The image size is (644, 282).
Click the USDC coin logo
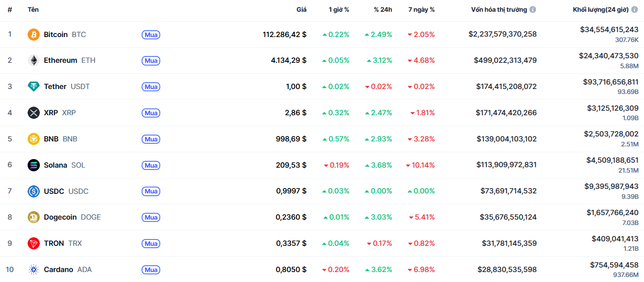(33, 191)
